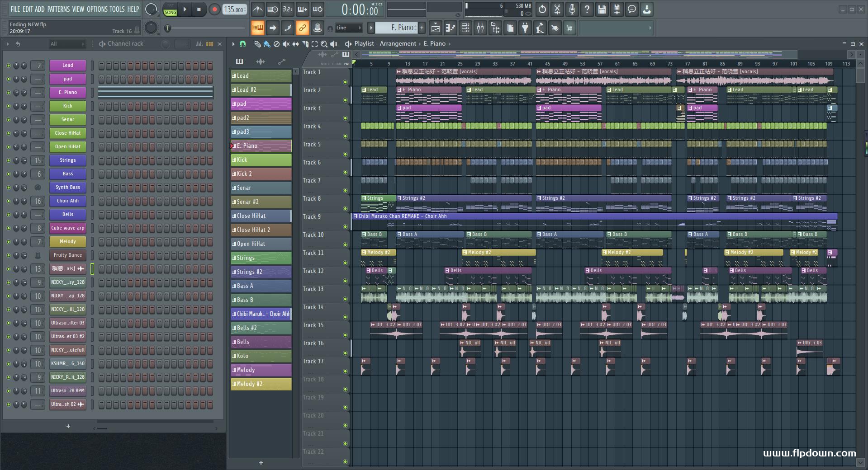Mute Track 1 via its green dot
Screen dimensions: 868x470
(346, 82)
